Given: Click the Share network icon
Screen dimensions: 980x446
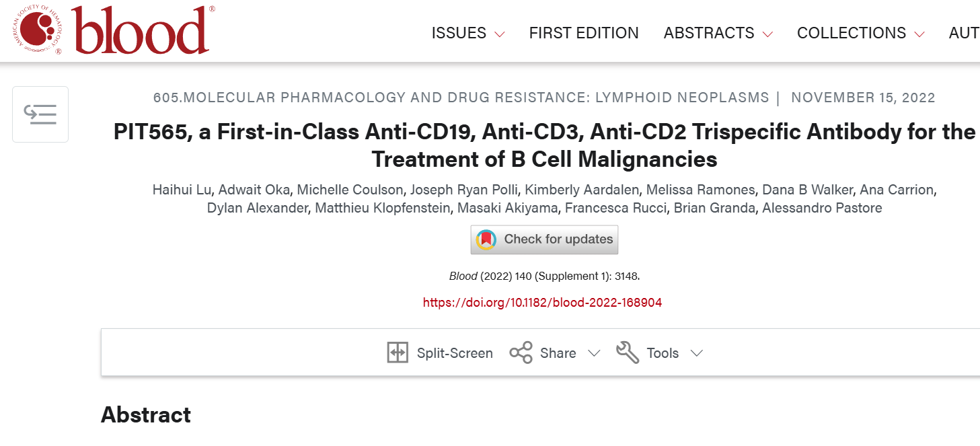Looking at the screenshot, I should [x=521, y=353].
